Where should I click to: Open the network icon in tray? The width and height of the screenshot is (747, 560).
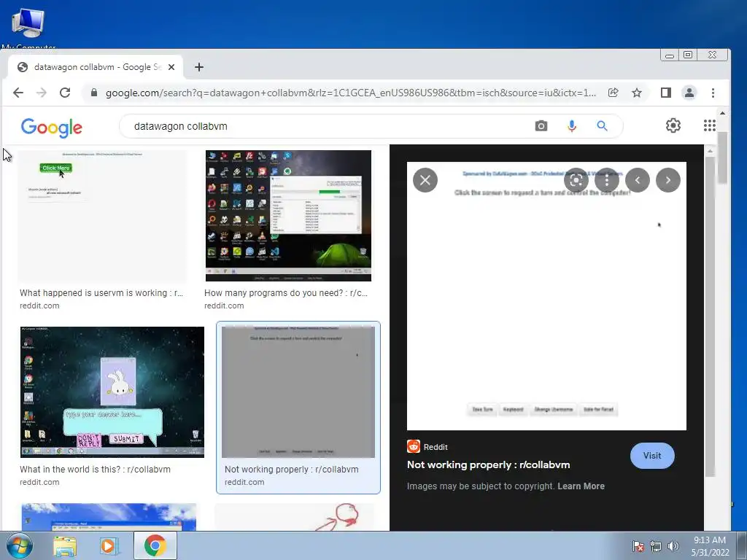point(656,545)
